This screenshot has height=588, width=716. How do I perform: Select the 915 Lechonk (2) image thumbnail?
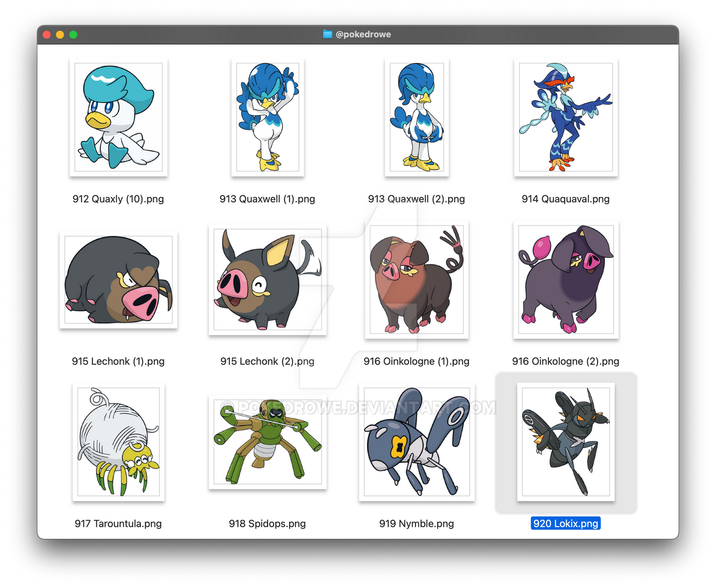point(267,279)
